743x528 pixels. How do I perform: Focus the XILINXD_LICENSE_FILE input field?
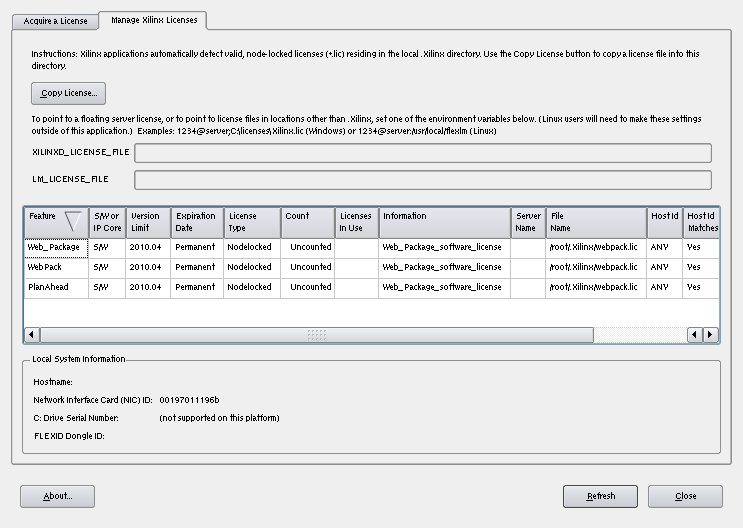[423, 153]
